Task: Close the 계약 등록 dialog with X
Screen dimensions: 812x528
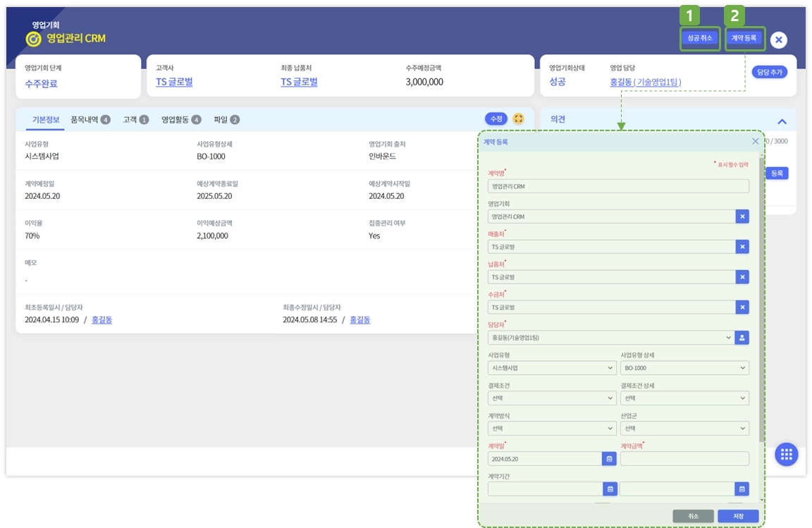Action: (755, 142)
